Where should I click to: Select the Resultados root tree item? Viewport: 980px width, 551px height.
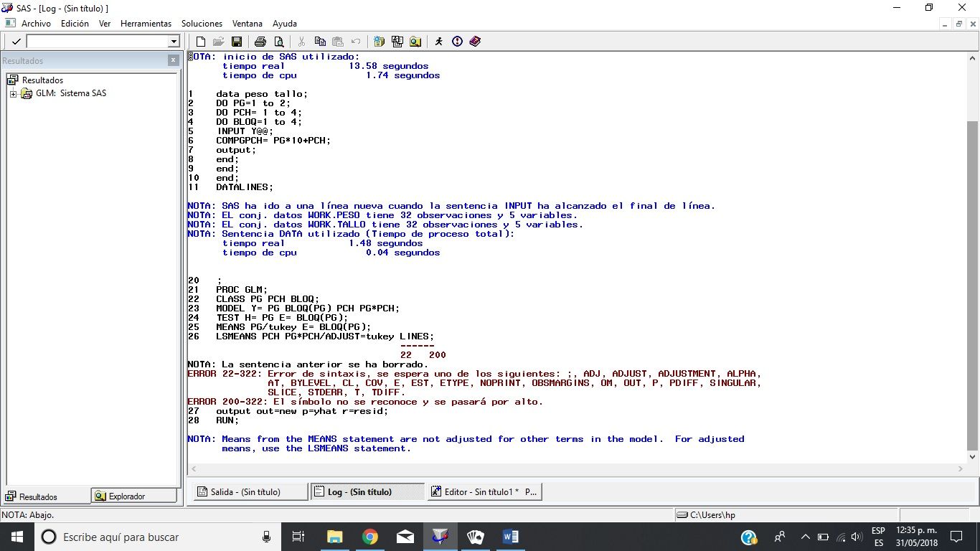42,80
